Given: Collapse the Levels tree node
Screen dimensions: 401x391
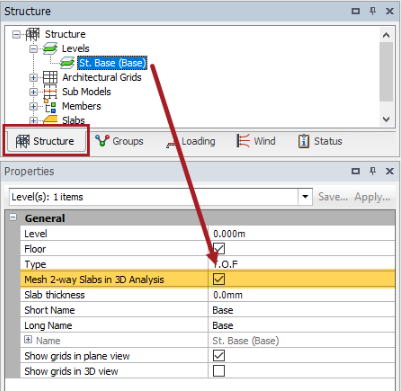Looking at the screenshot, I should point(33,49).
